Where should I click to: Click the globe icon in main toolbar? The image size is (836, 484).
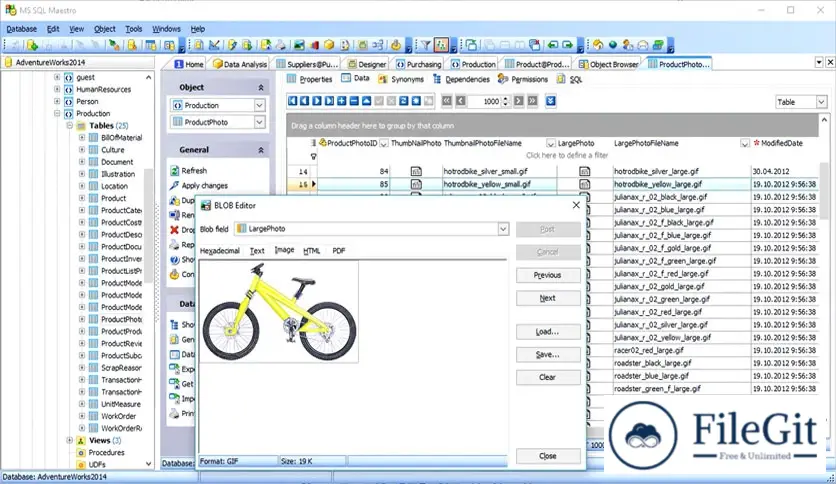coord(613,45)
